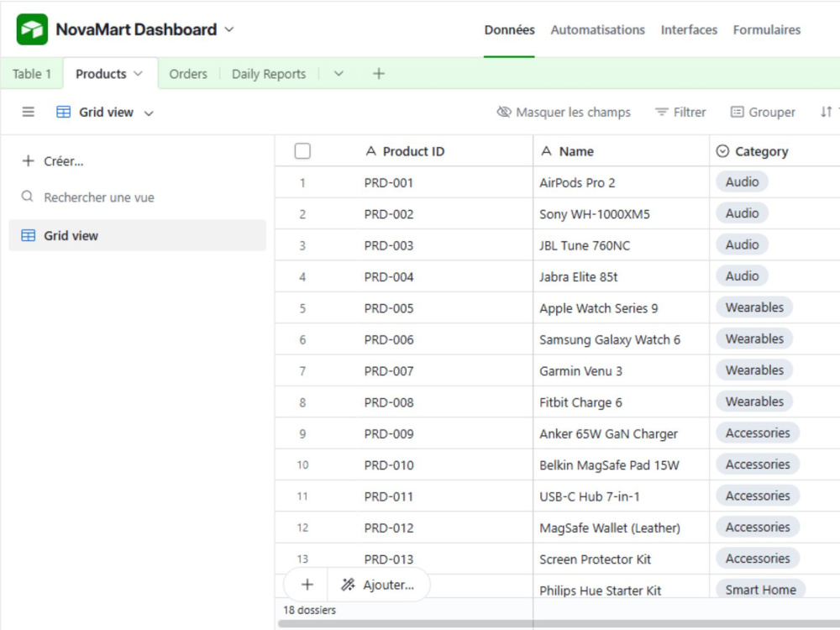
Task: Select the Philips Hue Starter Kit cell
Action: click(x=622, y=587)
